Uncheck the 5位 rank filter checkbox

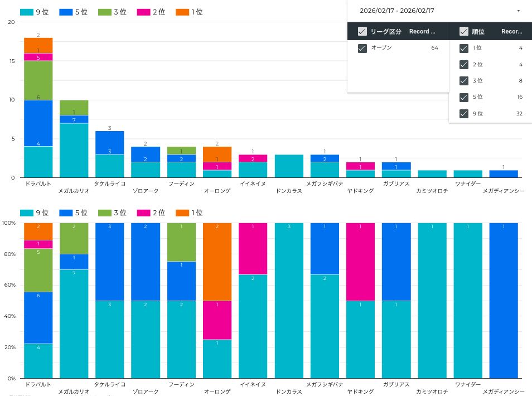463,97
